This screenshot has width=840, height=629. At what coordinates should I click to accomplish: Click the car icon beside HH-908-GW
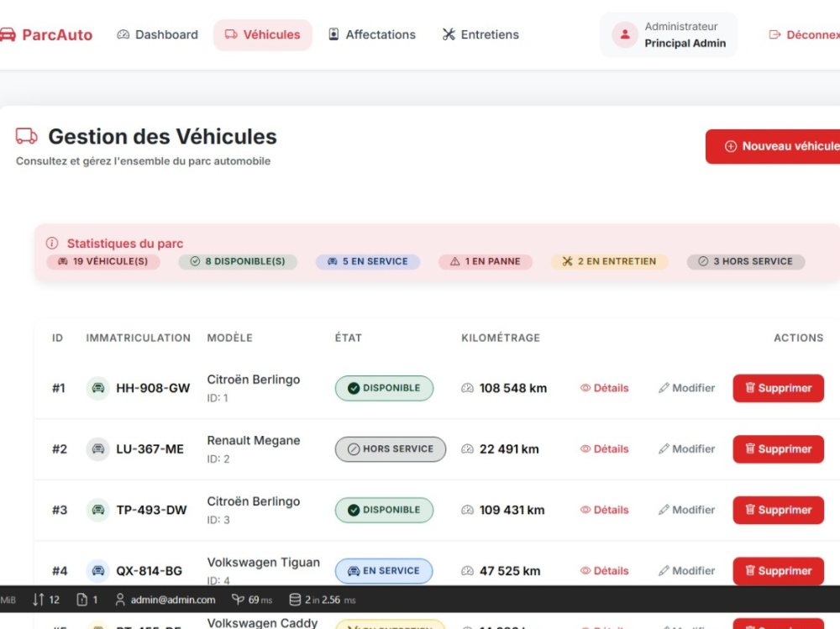tap(98, 388)
